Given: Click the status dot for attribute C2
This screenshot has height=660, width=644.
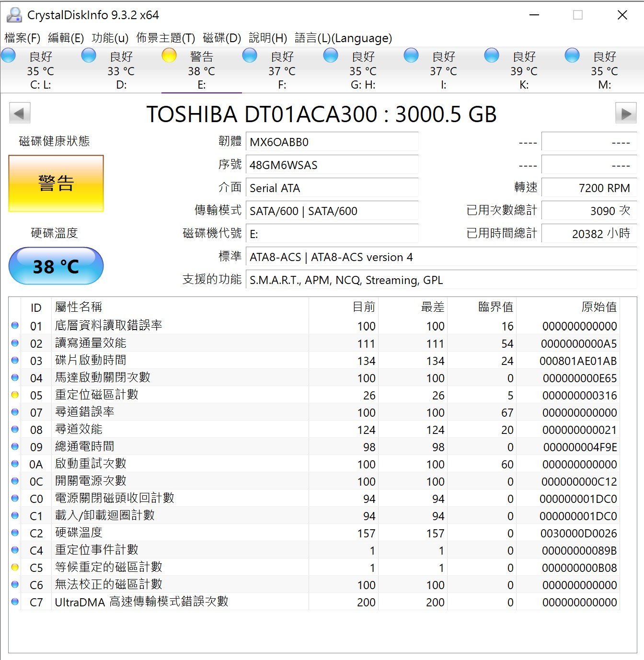Looking at the screenshot, I should pos(15,533).
